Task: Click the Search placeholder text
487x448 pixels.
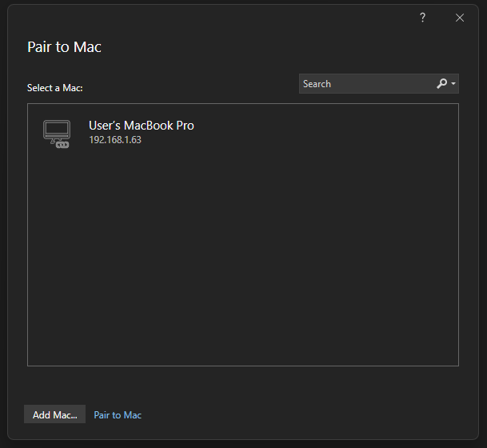Action: 317,84
